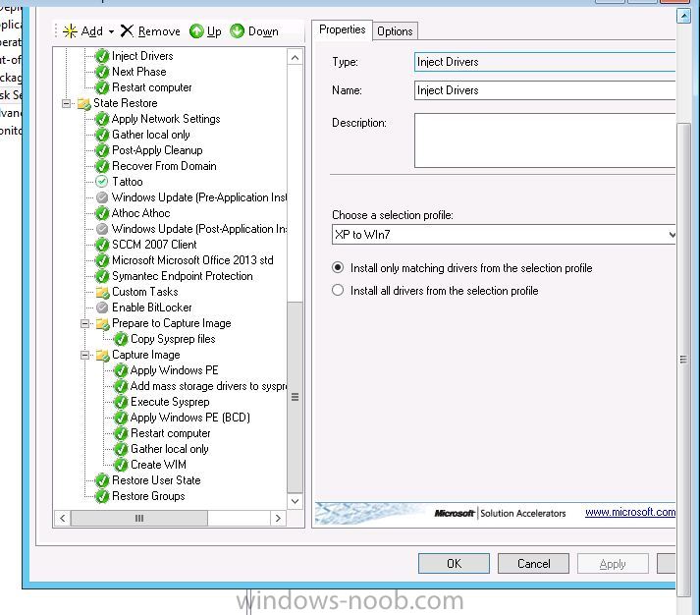Click the Add star icon in toolbar
This screenshot has width=700, height=615.
point(70,31)
